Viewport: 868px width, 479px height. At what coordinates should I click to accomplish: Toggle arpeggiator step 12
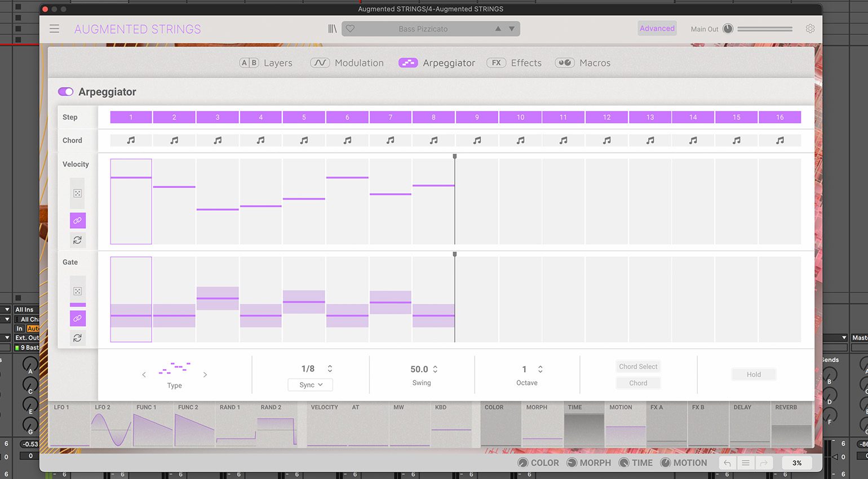(x=606, y=117)
